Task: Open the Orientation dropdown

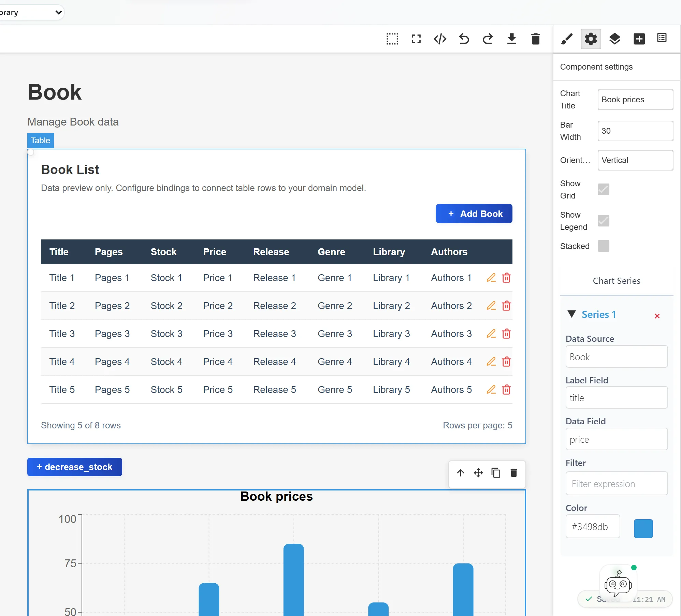Action: 635,160
